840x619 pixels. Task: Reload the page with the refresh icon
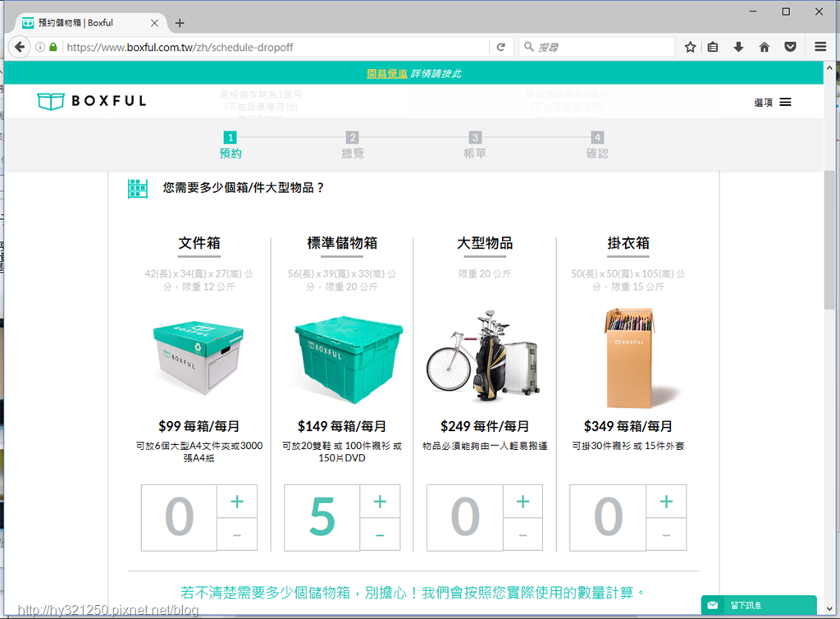tap(501, 47)
